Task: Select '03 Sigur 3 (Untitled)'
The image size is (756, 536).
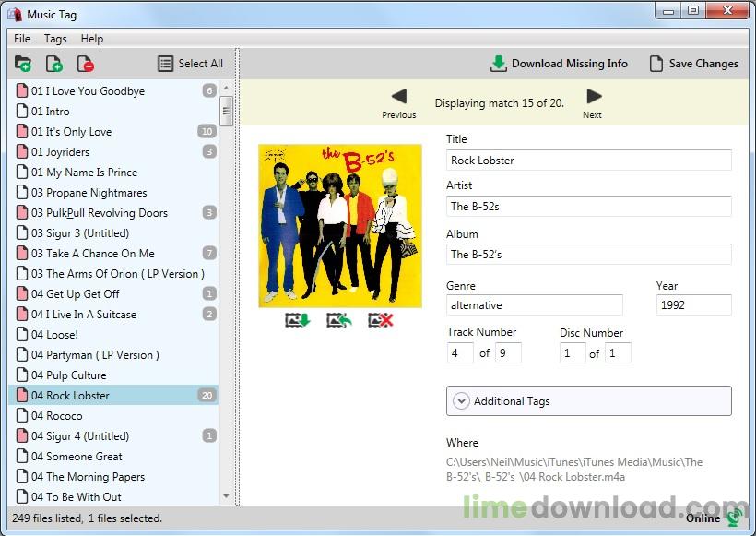Action: 113,232
